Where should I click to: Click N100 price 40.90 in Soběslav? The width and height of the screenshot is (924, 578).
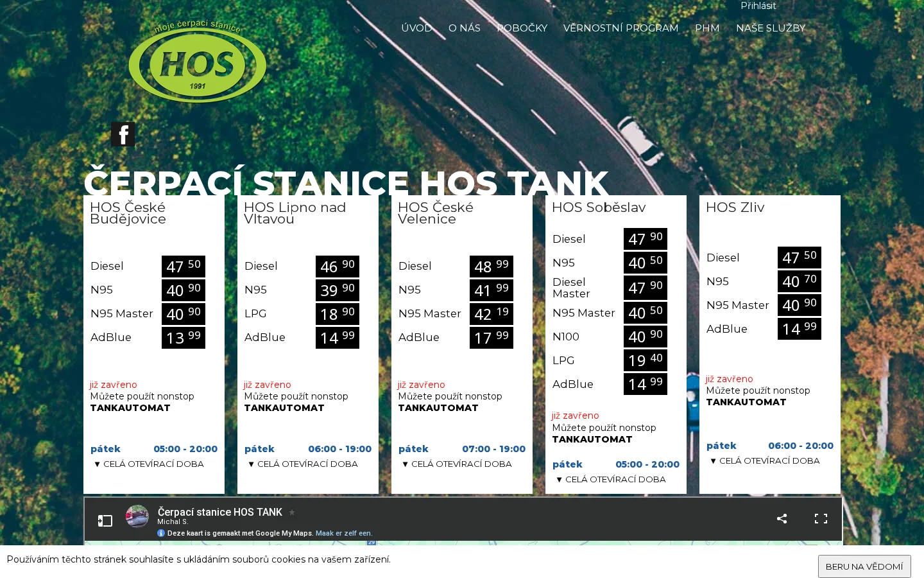pos(646,337)
